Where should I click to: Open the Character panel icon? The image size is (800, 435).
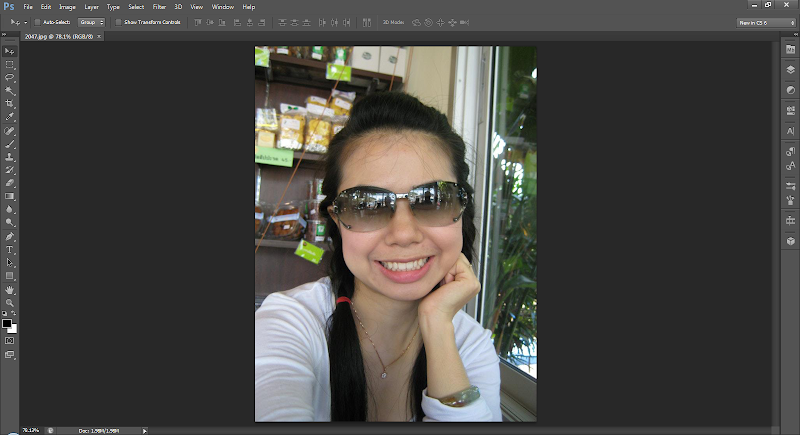790,131
